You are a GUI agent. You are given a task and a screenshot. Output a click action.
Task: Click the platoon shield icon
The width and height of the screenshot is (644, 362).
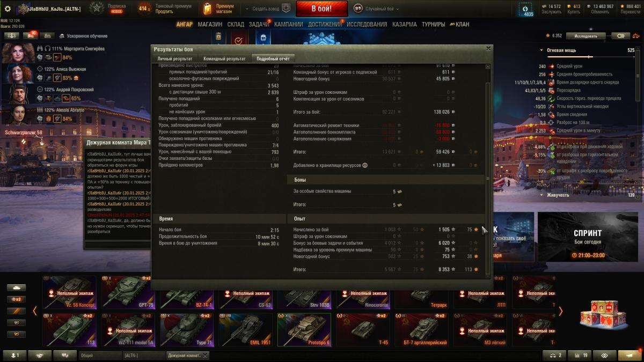click(286, 9)
